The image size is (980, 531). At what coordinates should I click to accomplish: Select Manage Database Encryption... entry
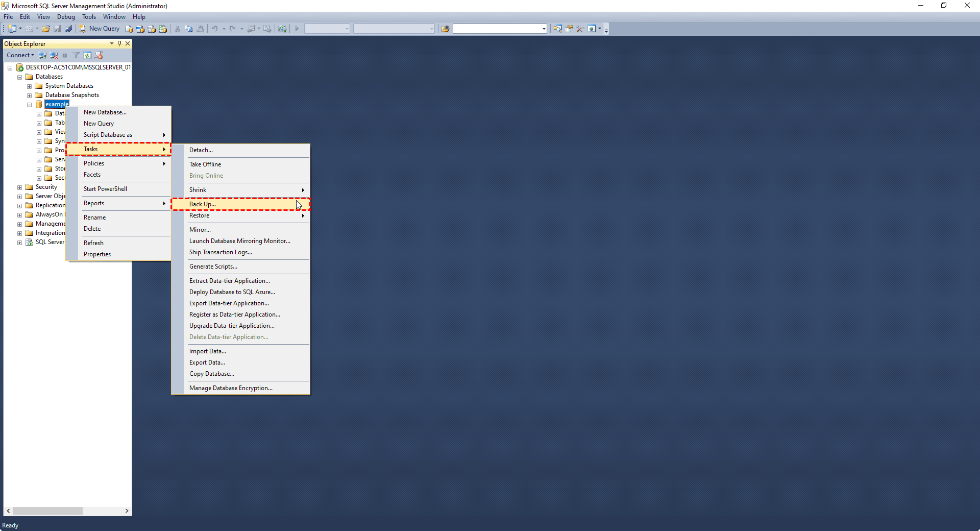tap(241, 388)
